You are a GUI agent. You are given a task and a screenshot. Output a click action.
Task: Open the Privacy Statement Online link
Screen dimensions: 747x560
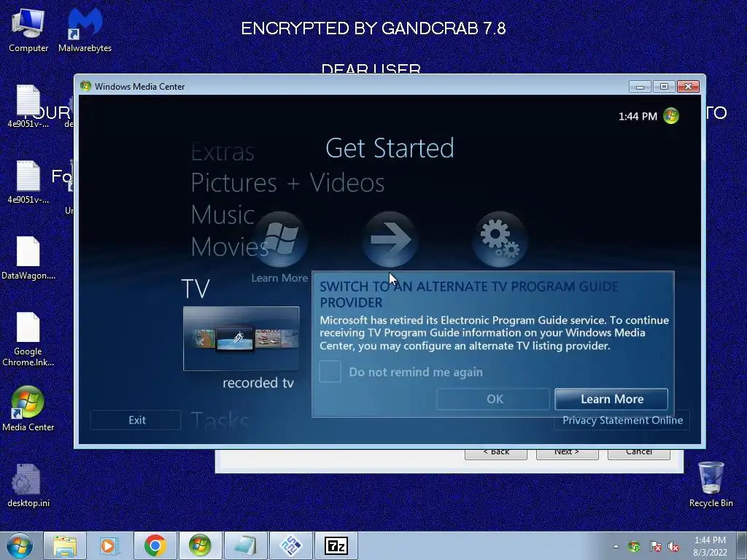622,420
